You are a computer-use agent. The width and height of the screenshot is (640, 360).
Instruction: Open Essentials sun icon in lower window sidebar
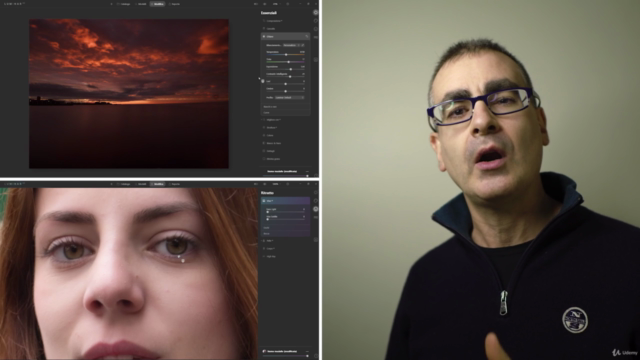[316, 192]
